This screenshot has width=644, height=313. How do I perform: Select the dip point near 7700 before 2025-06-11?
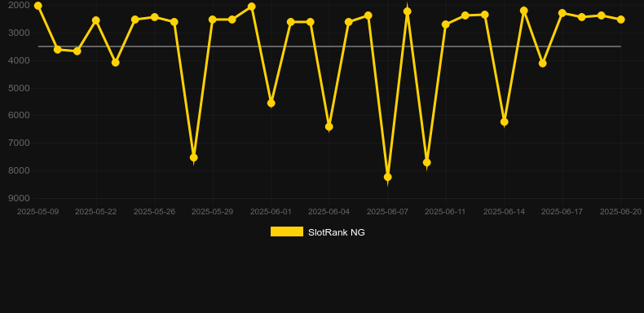426,163
